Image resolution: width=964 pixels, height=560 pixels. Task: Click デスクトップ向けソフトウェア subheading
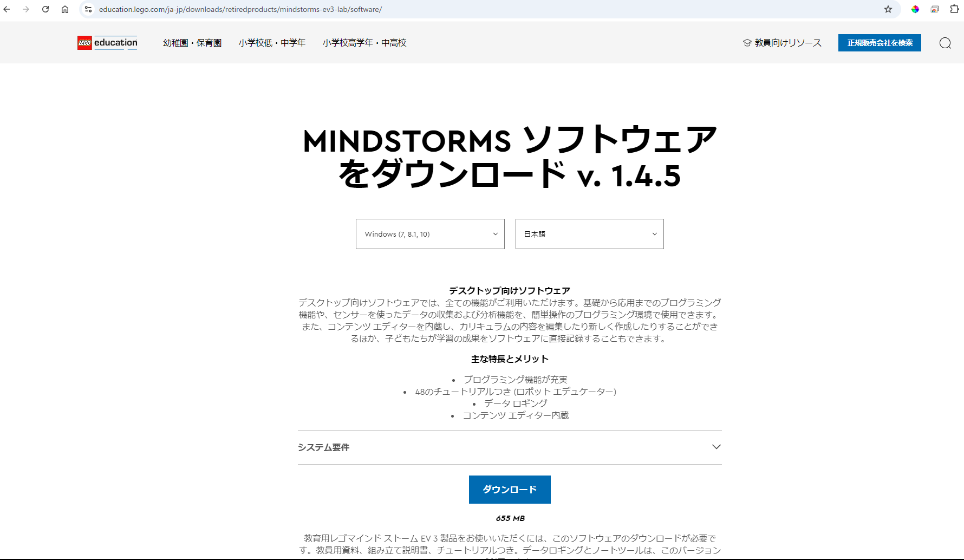pyautogui.click(x=510, y=291)
